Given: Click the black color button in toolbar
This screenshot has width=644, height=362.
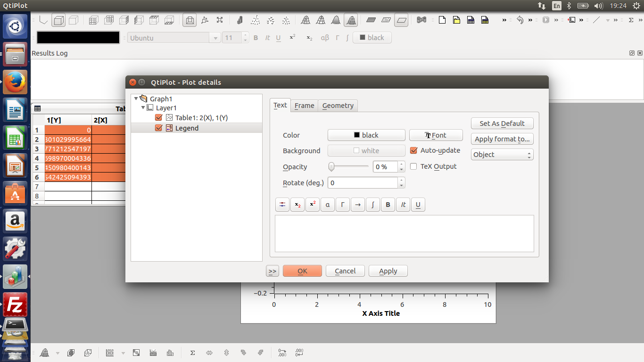Looking at the screenshot, I should coord(372,38).
